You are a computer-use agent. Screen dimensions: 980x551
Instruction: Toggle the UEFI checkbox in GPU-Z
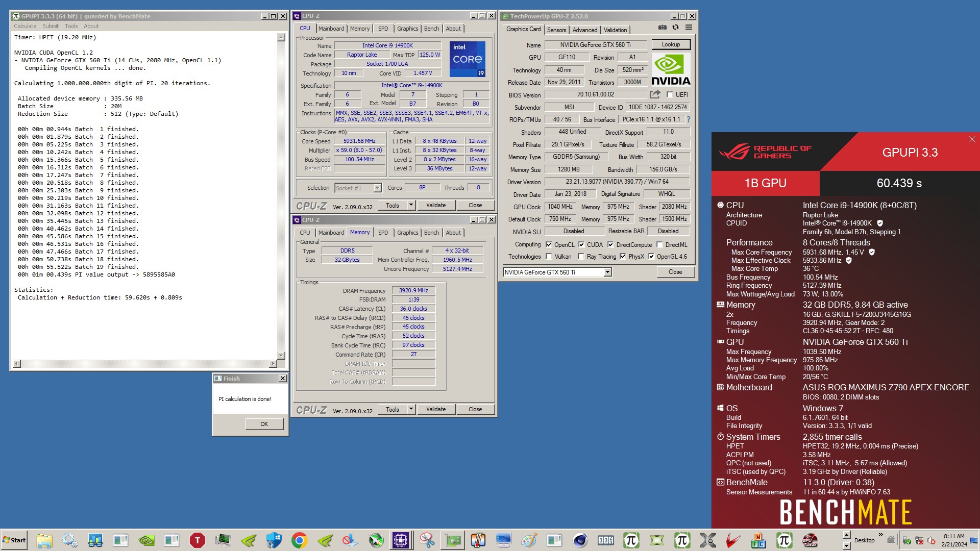tap(670, 95)
